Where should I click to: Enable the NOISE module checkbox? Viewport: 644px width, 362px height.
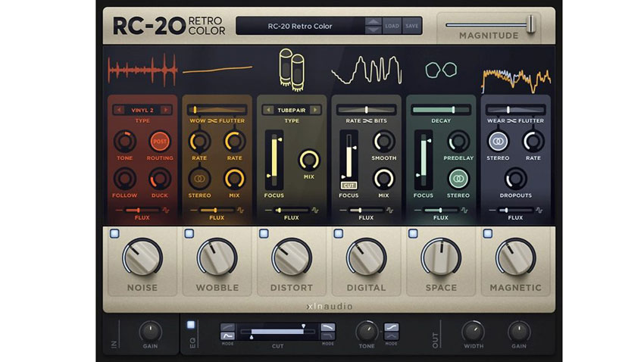pyautogui.click(x=114, y=233)
